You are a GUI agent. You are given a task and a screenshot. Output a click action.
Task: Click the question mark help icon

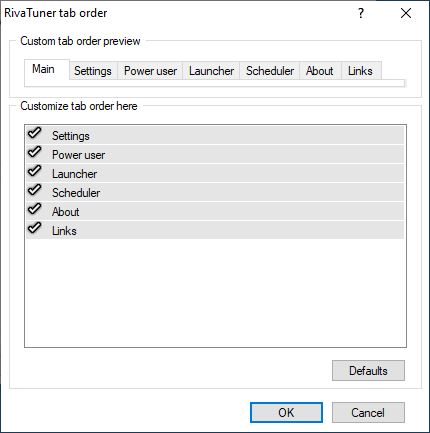pos(361,14)
